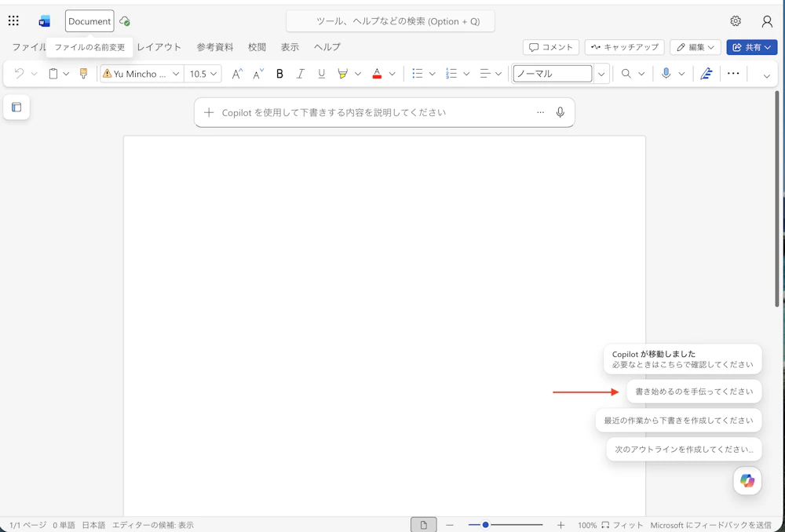Select 次のアウトラインを作成してください suggestion

684,450
